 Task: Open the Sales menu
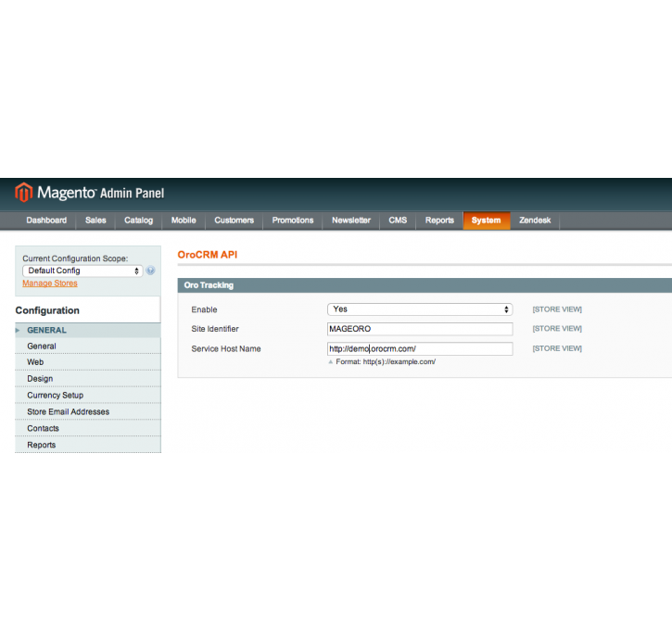coord(95,220)
